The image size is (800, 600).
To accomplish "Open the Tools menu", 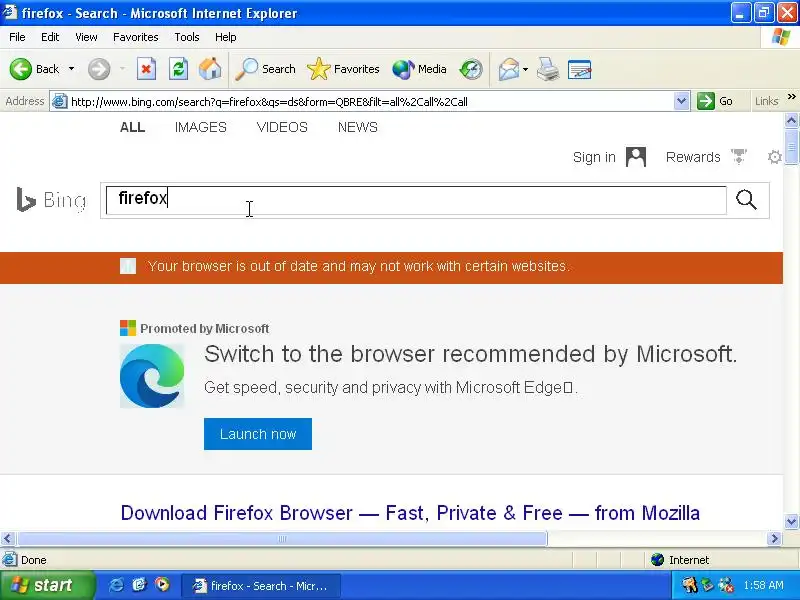I will (x=187, y=37).
